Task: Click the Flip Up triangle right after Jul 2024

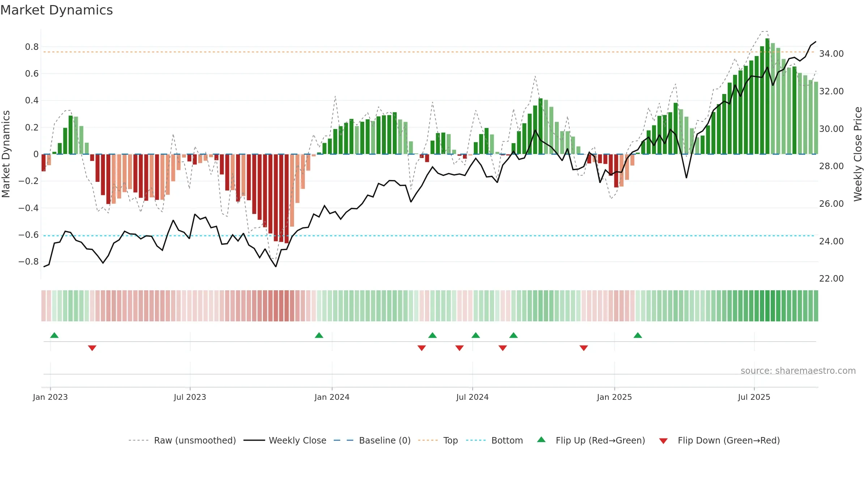Action: coord(476,335)
